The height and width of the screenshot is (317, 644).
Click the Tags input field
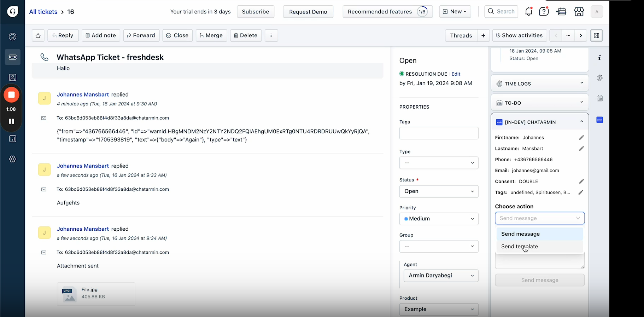coord(439,133)
